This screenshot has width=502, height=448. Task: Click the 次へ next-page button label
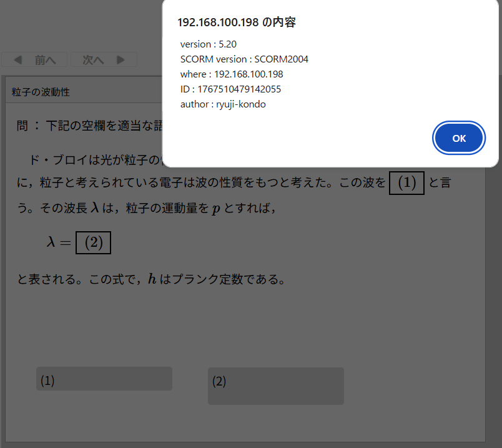coord(93,60)
